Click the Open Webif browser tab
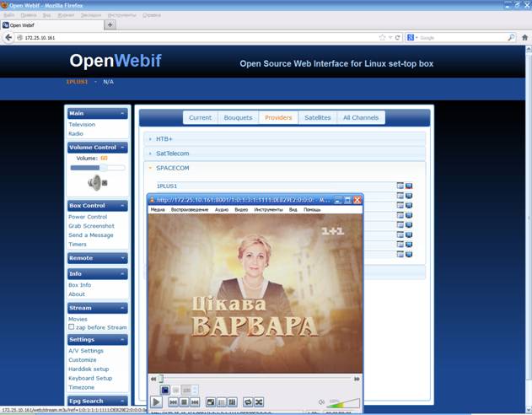Screen dimensions: 532x415 pos(52,25)
